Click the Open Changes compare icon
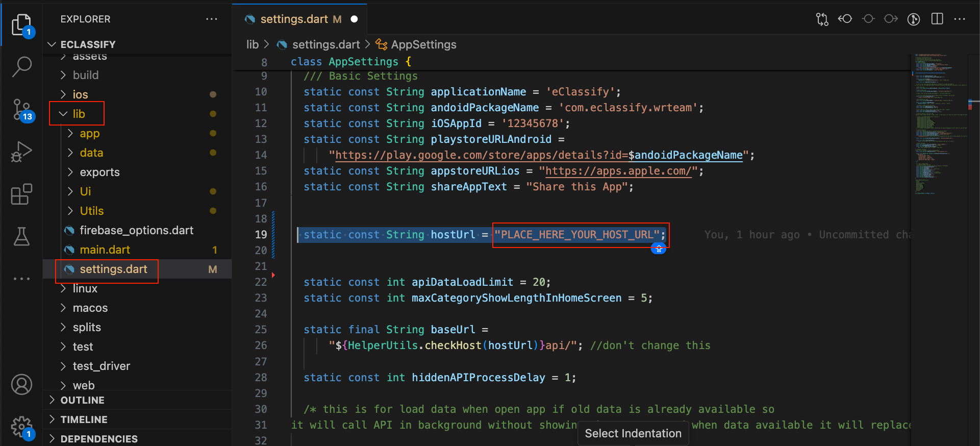 822,19
